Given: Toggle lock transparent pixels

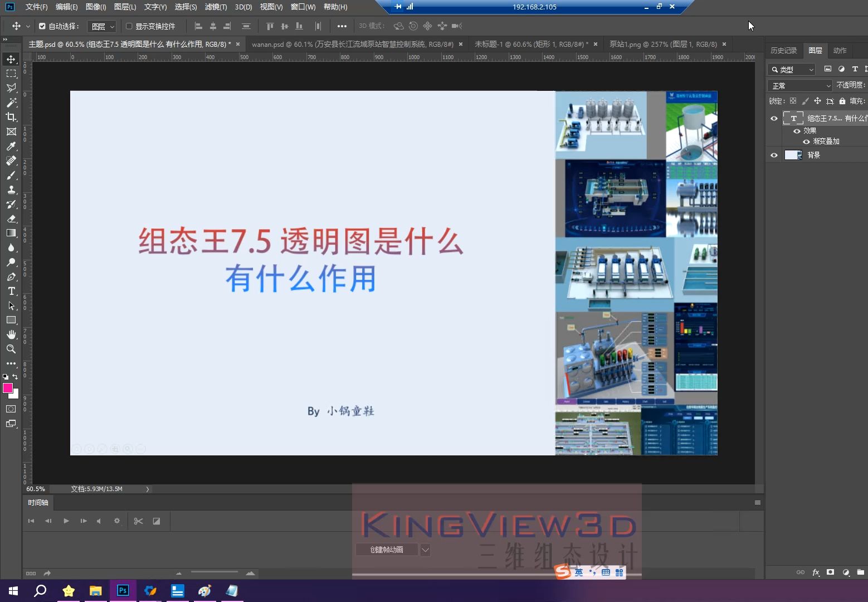Looking at the screenshot, I should click(793, 101).
